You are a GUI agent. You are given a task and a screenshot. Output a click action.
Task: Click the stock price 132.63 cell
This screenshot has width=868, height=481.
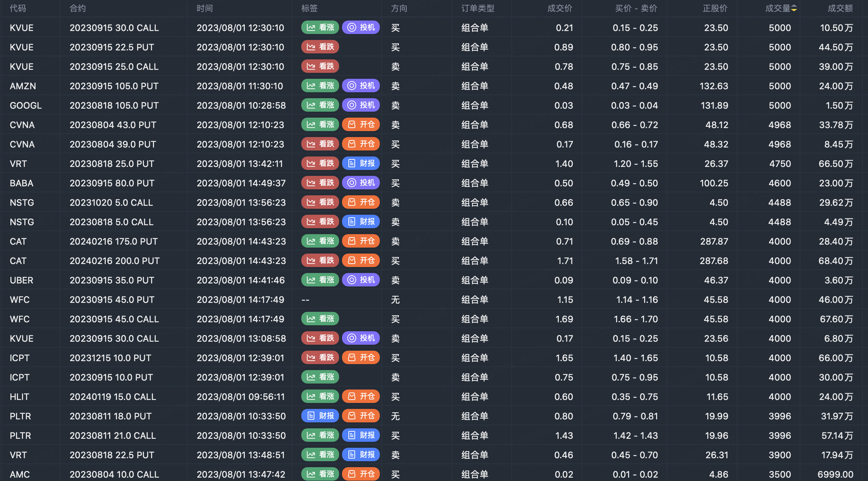point(714,86)
